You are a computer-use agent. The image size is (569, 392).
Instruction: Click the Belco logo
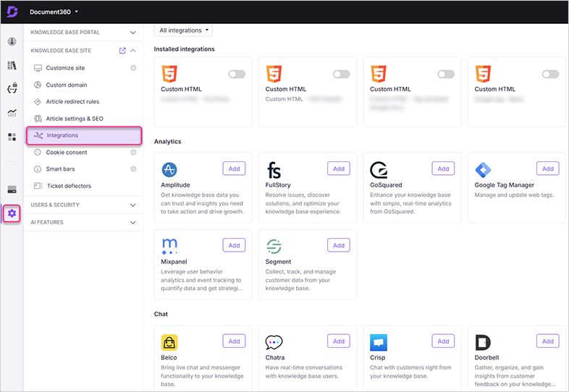(x=169, y=342)
